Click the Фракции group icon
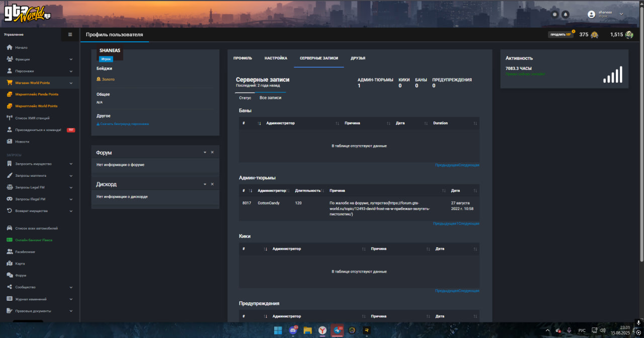Viewport: 644px width, 338px height. click(10, 59)
